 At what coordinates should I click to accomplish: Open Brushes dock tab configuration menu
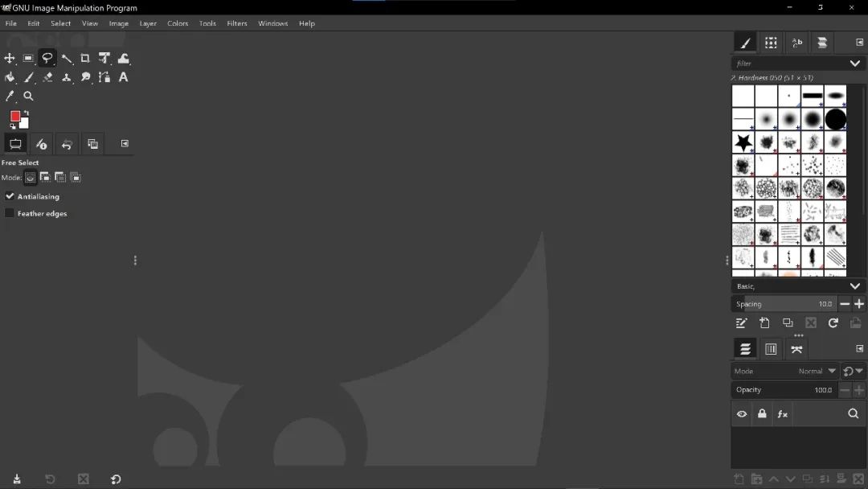[860, 42]
